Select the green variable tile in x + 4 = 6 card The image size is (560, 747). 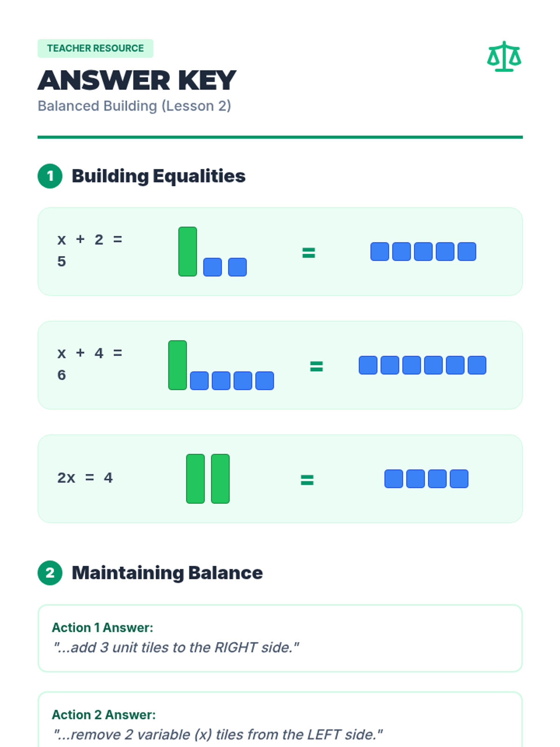177,365
